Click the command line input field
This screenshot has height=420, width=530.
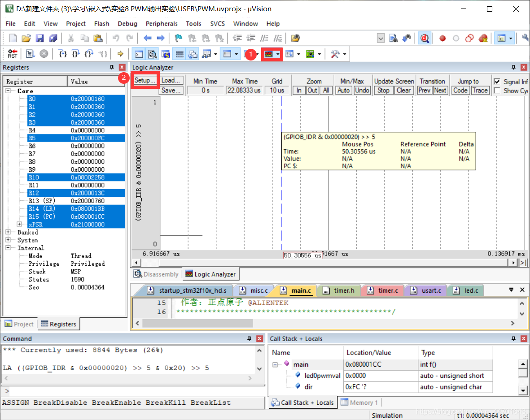[135, 391]
